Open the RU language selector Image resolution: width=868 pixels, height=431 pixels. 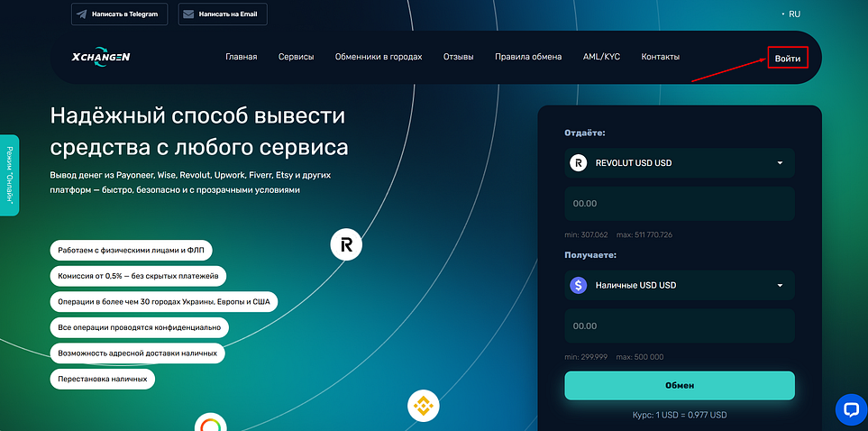pos(793,14)
